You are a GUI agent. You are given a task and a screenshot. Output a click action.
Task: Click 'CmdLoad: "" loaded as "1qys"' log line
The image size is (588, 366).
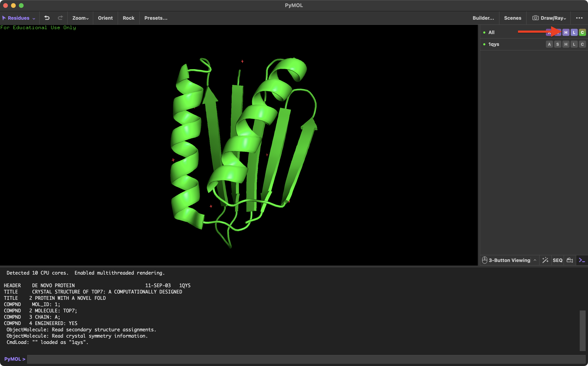[47, 342]
